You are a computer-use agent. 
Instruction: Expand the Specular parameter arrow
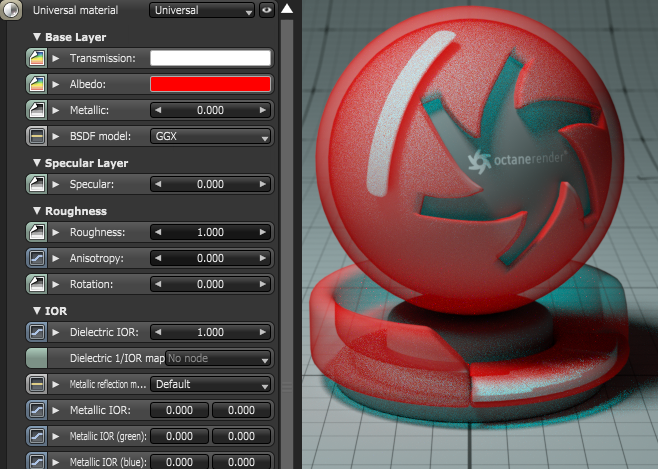click(x=56, y=184)
